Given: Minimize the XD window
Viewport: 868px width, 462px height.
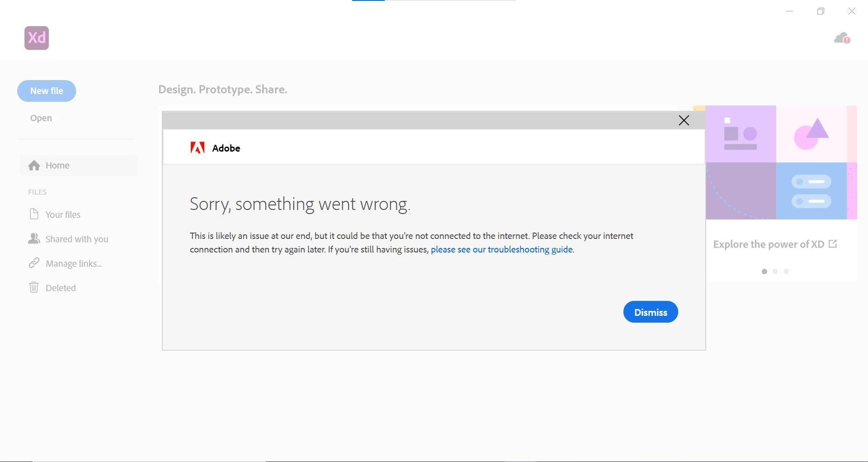Looking at the screenshot, I should click(790, 11).
